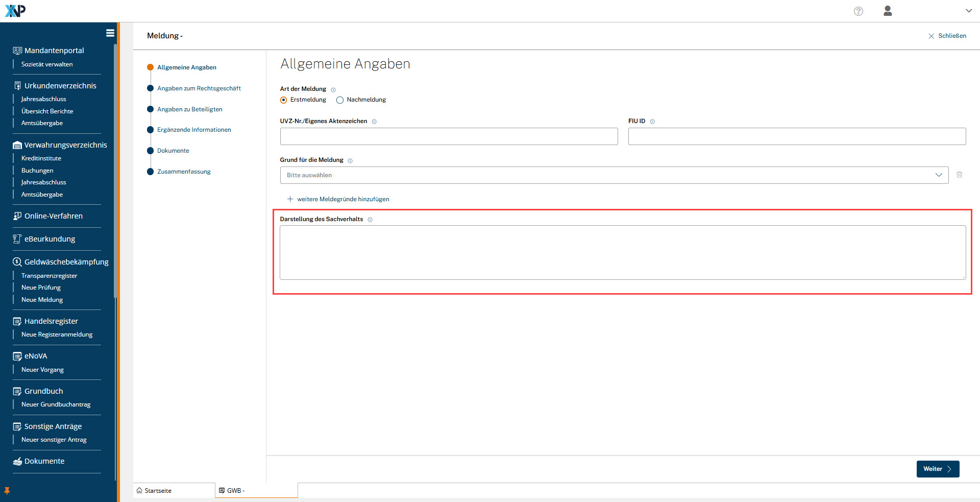Click info icon next to FIU ID

[652, 122]
